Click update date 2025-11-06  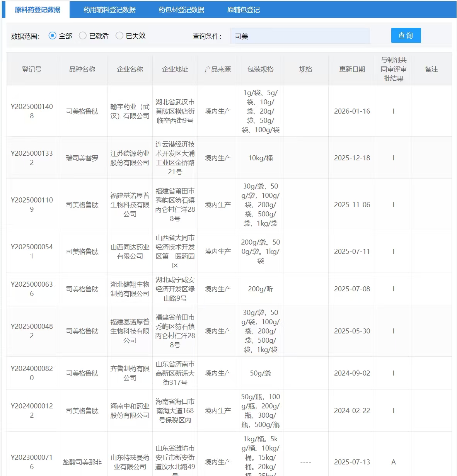point(352,205)
